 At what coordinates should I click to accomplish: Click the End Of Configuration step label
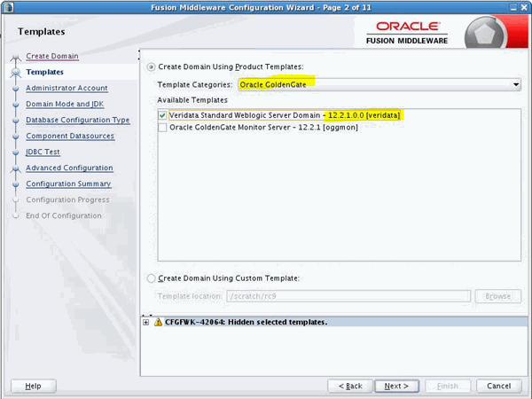pyautogui.click(x=64, y=215)
